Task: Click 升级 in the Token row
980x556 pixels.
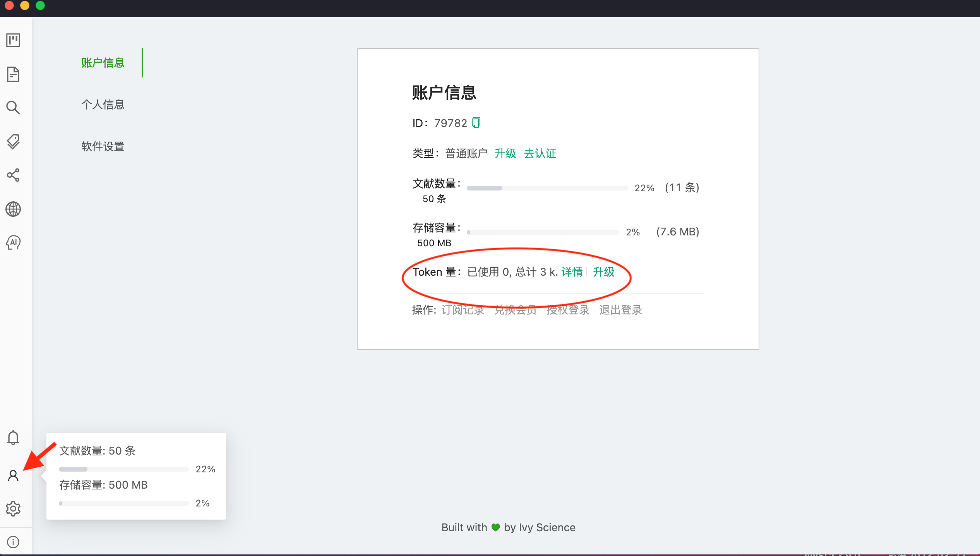Action: pos(604,272)
